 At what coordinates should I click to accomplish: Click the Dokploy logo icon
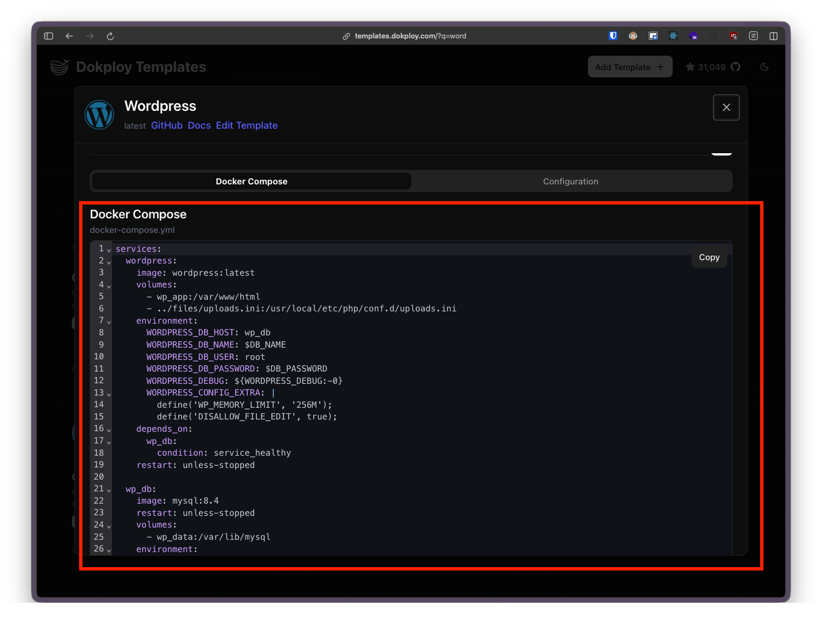point(60,67)
